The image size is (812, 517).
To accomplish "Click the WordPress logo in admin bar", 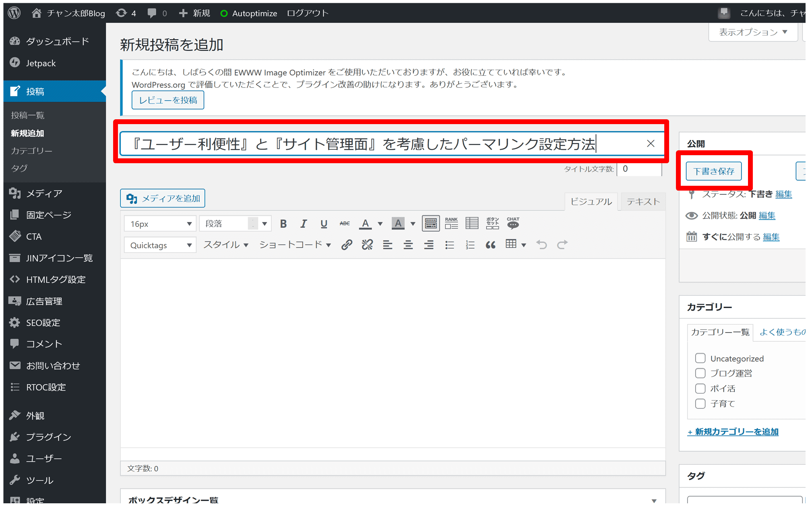I will click(x=14, y=13).
